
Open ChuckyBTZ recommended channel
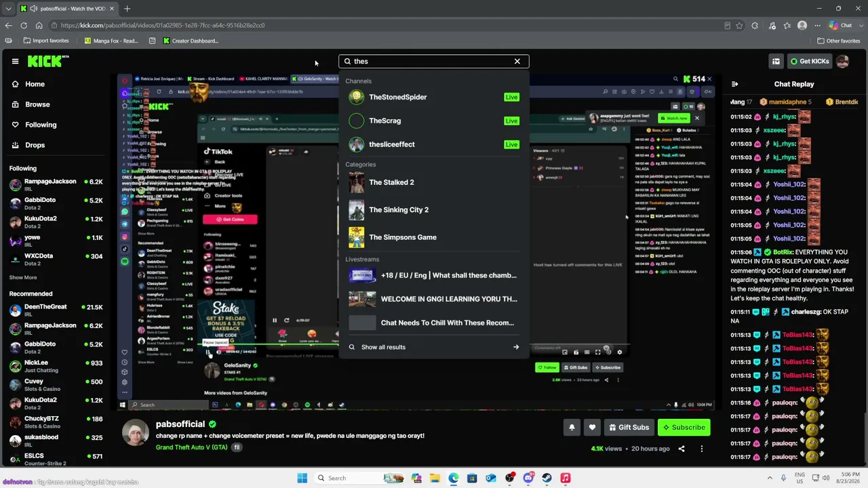[x=56, y=422]
